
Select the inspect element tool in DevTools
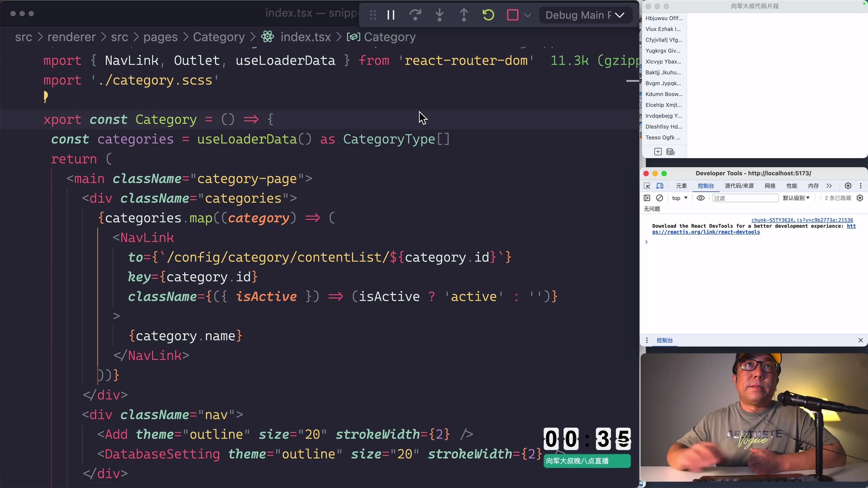point(646,186)
